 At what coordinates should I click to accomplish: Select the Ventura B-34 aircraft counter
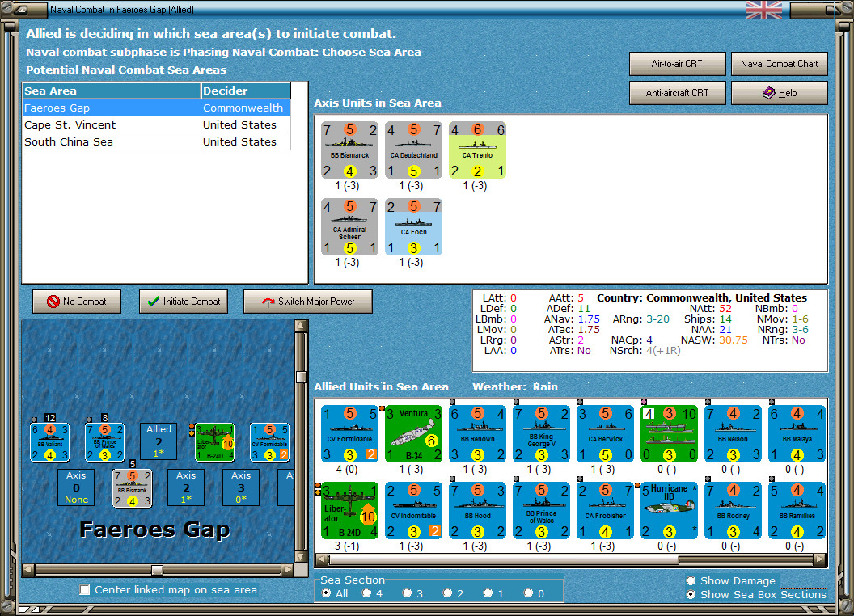point(413,433)
